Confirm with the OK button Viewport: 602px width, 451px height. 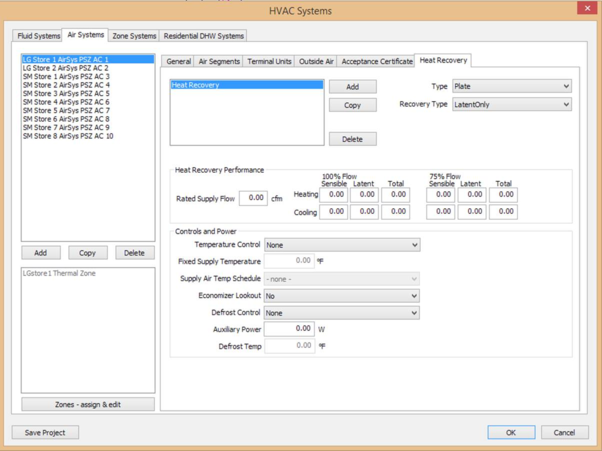(x=511, y=432)
